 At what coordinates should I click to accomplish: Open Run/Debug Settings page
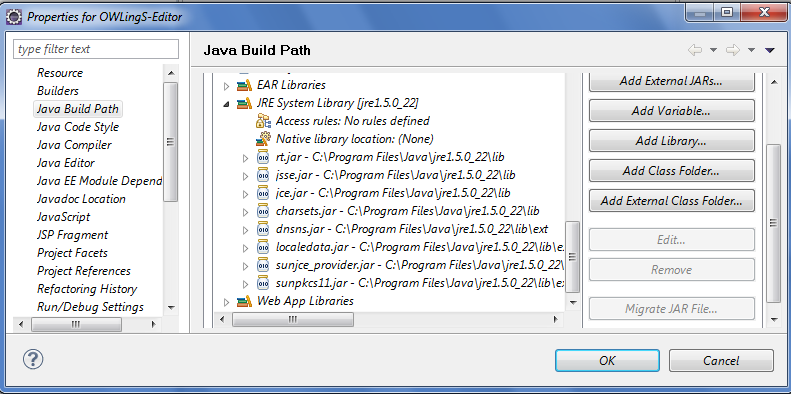(x=90, y=307)
